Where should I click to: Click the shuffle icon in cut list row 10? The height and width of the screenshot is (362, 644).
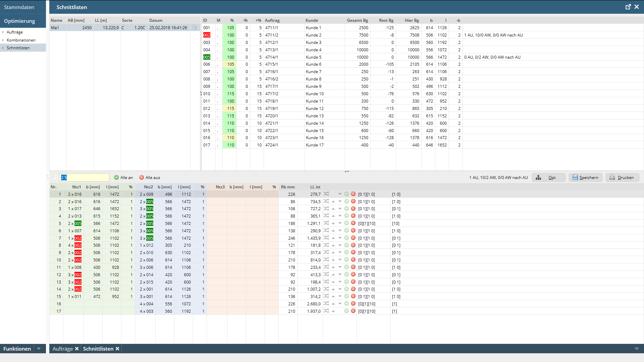[326, 260]
